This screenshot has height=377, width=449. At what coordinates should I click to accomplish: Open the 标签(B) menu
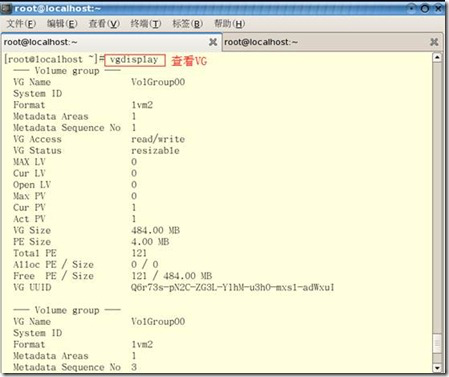click(188, 24)
